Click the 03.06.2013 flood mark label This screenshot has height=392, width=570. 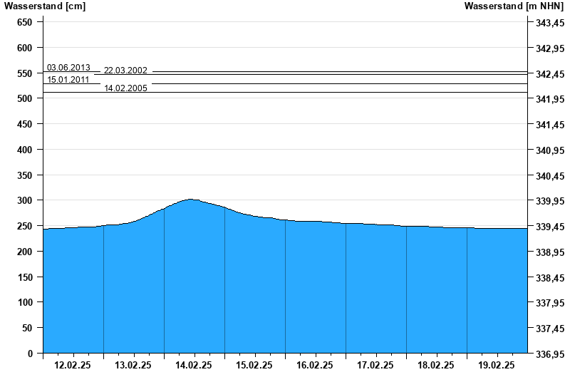(68, 68)
